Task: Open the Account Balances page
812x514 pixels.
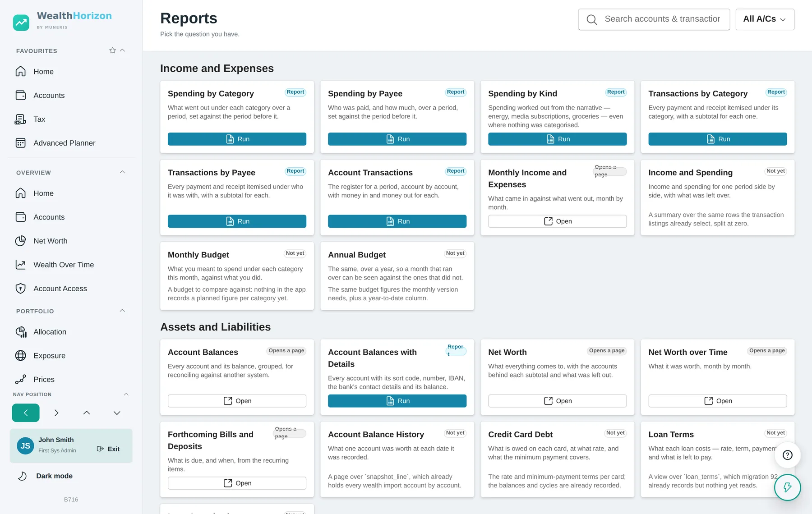Action: click(x=237, y=401)
